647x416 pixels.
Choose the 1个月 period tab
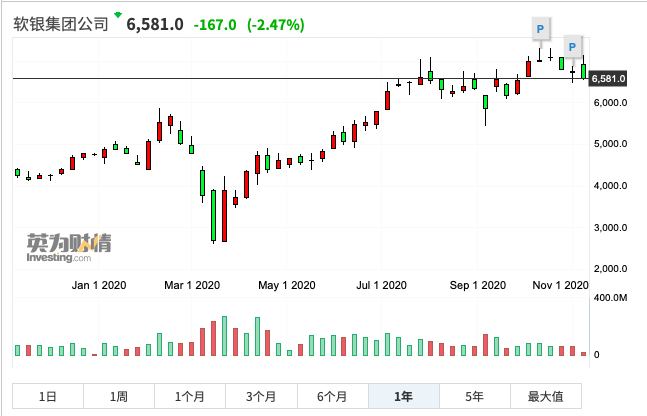coord(190,396)
